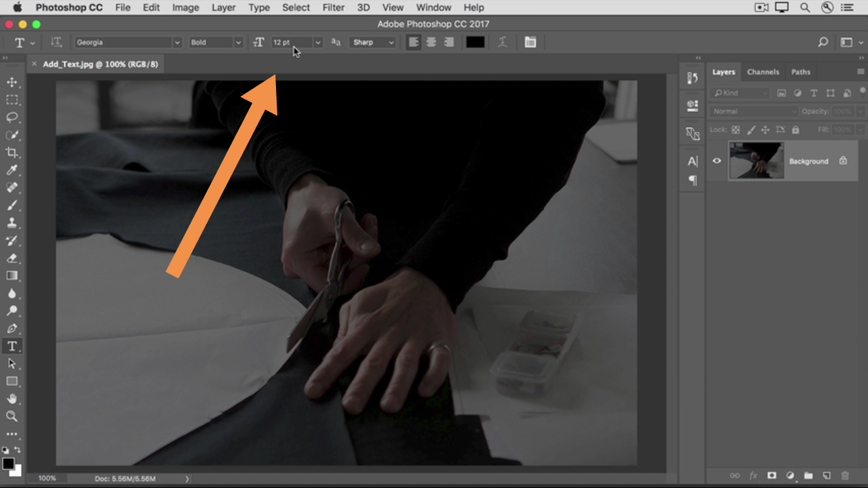Activate the Eraser tool
868x488 pixels.
(x=12, y=258)
